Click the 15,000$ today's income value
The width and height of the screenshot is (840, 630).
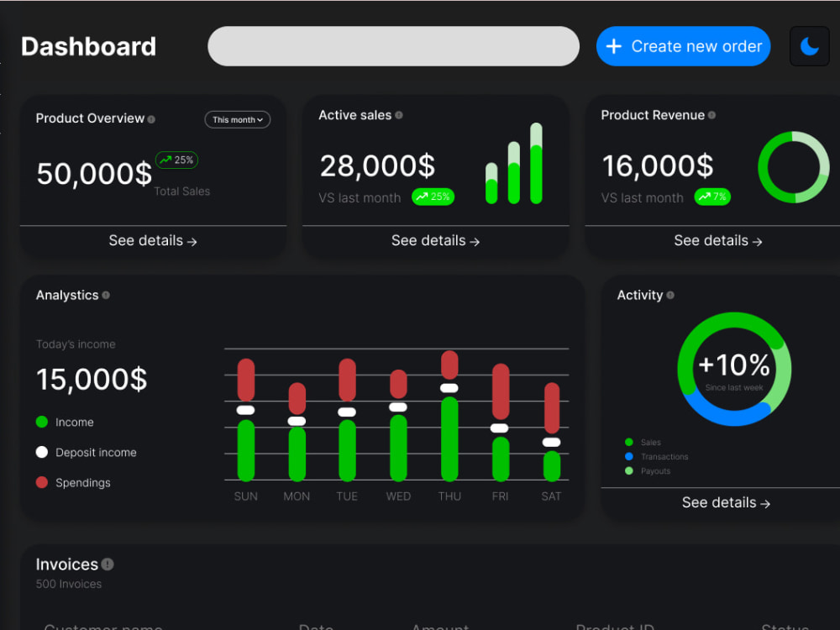[92, 380]
